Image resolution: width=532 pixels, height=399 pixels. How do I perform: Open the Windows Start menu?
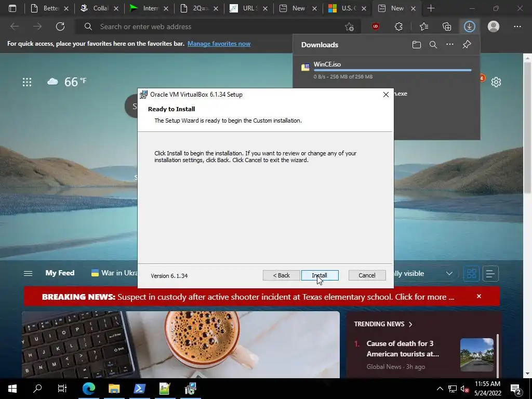(x=12, y=388)
